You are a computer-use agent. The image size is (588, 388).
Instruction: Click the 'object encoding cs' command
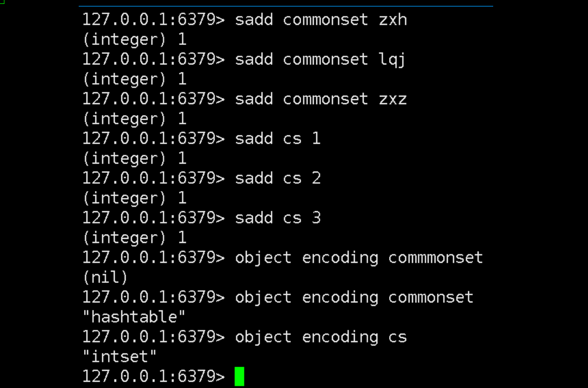click(x=321, y=337)
